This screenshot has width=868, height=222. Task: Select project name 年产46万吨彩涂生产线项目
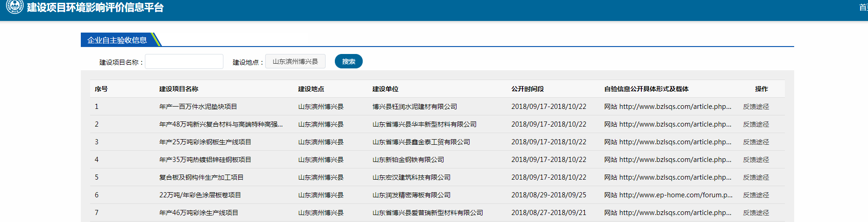tap(199, 213)
